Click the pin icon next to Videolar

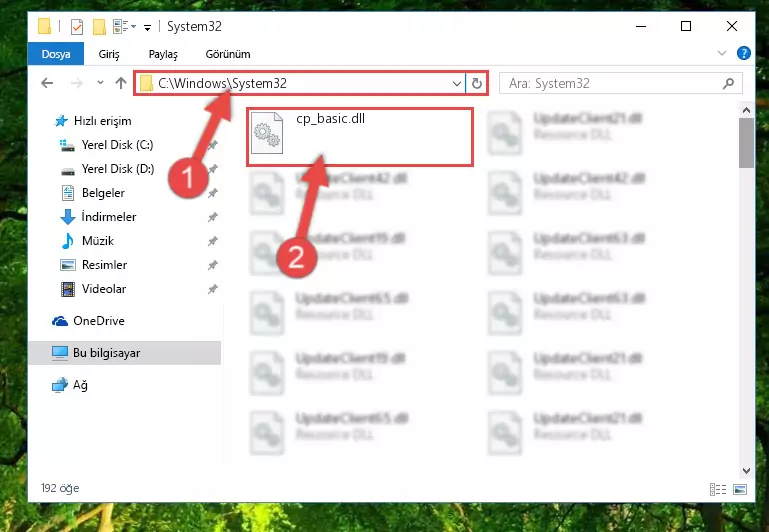point(212,289)
